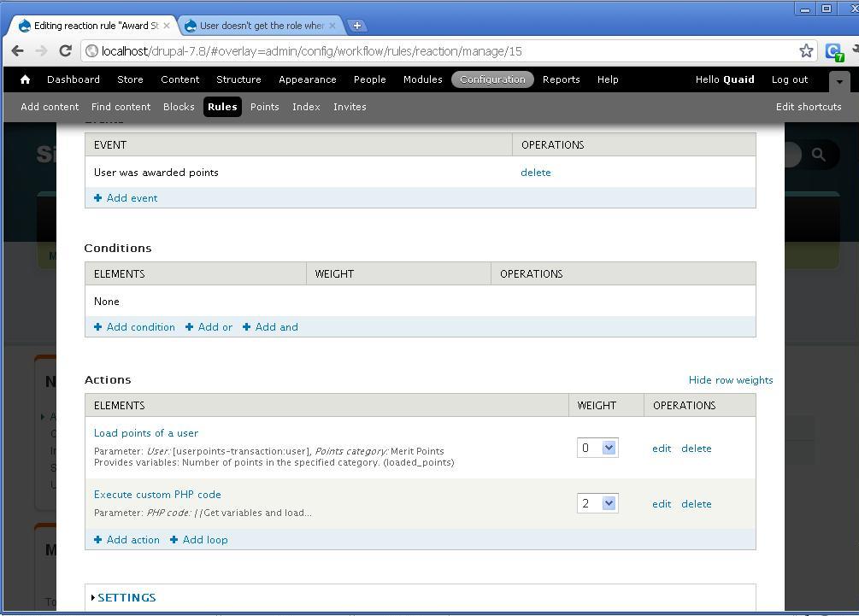Delete the Execute custom PHP code action
This screenshot has height=616, width=859.
(x=697, y=504)
